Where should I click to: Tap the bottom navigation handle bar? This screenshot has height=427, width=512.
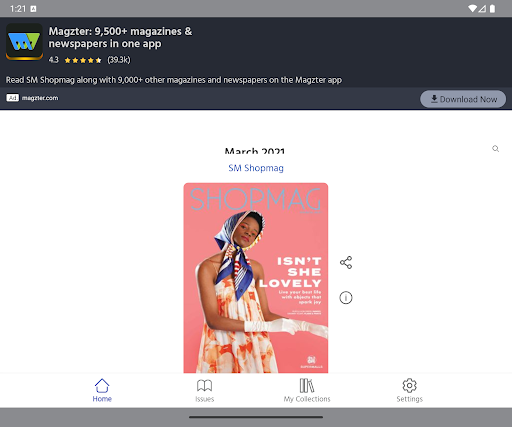[256, 417]
